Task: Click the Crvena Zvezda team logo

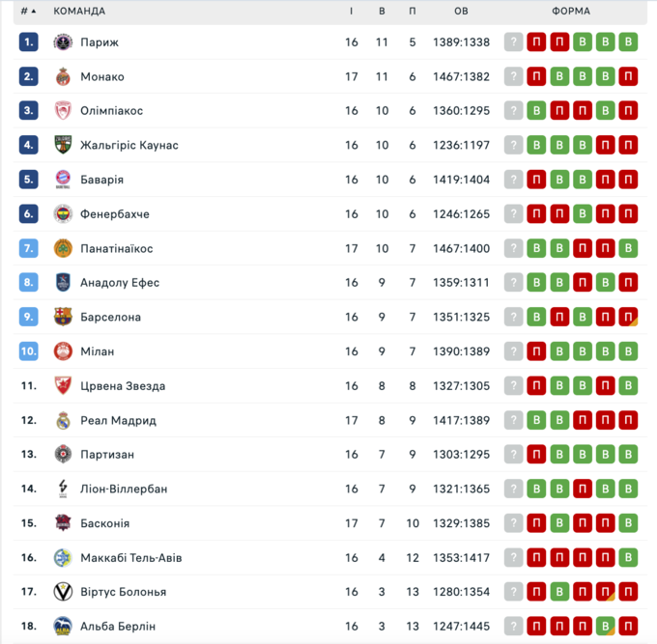Action: coord(63,385)
